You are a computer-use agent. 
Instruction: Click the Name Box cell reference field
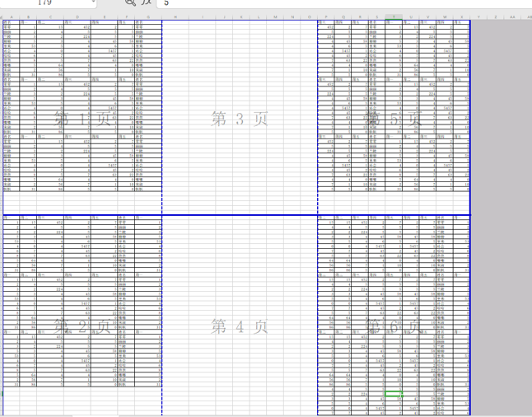pos(49,2)
